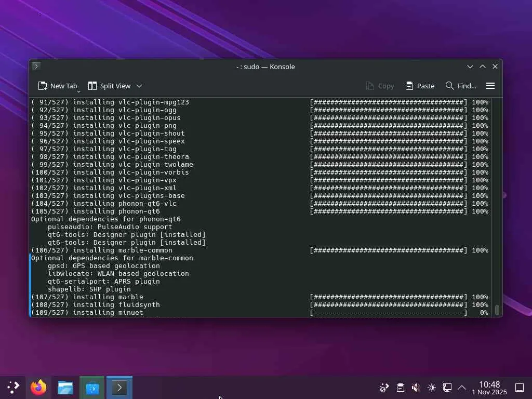Click the Copy toolbar button
Screen dimensions: 532x399
pyautogui.click(x=380, y=86)
